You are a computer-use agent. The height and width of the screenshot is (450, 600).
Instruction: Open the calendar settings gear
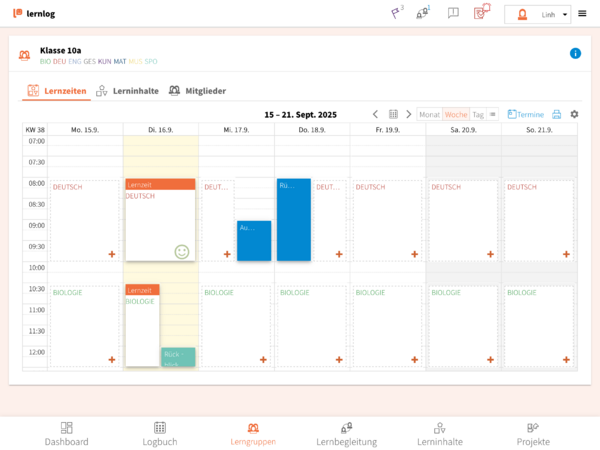tap(574, 114)
